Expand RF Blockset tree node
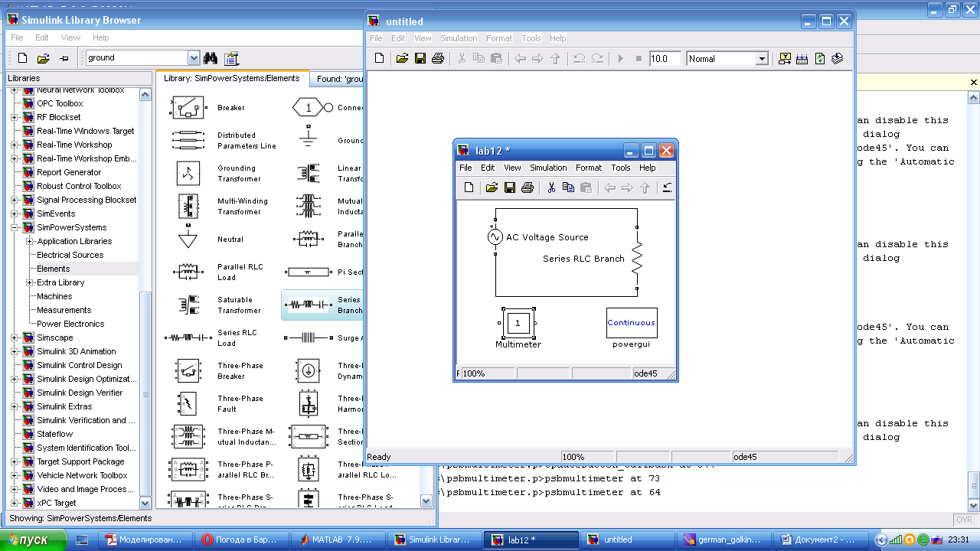Screen dimensions: 980x551 click(15, 117)
